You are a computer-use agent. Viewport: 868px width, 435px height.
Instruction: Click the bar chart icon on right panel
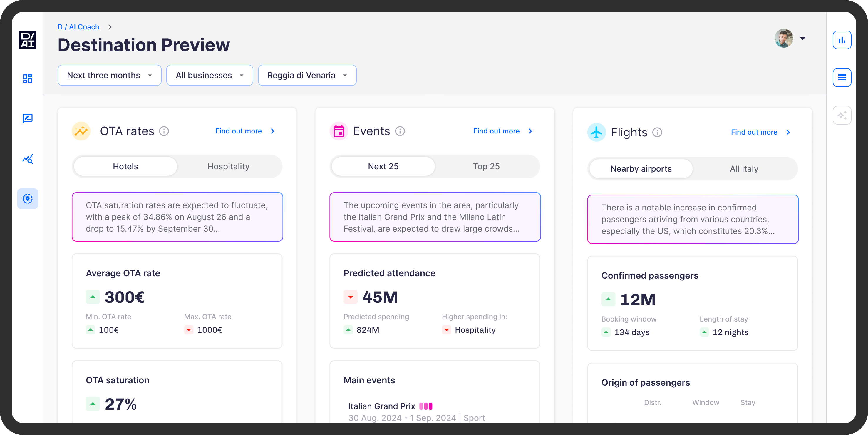point(842,40)
